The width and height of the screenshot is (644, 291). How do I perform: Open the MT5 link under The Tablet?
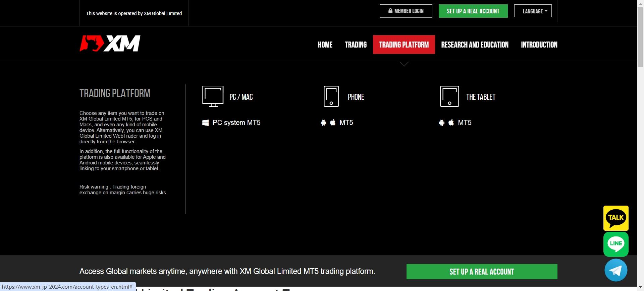coord(465,123)
